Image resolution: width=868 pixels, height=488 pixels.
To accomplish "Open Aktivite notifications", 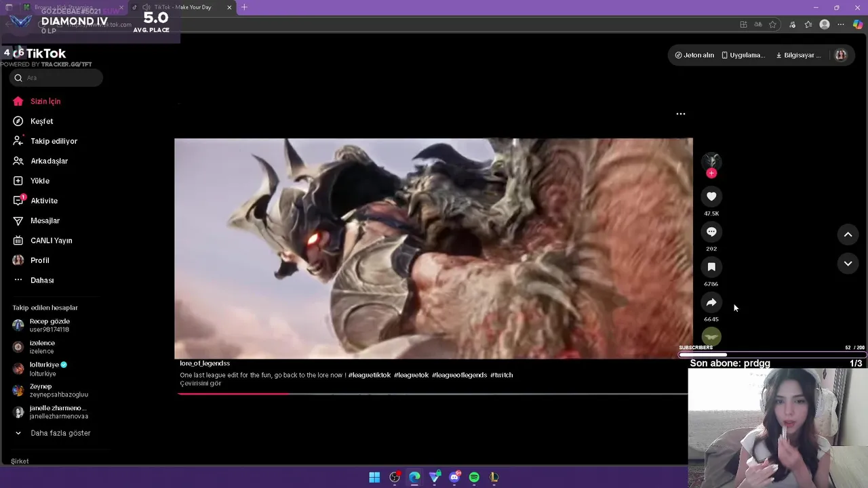I will [x=35, y=201].
